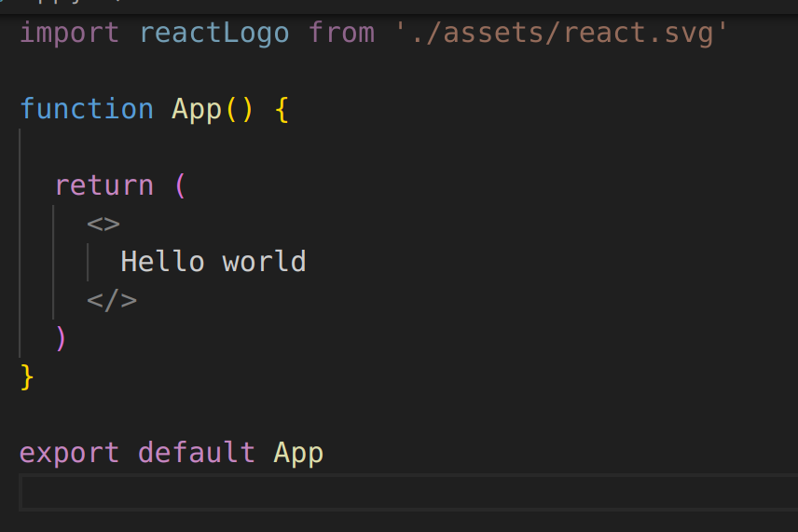Place cursor on the reactLogo identifier

point(213,34)
